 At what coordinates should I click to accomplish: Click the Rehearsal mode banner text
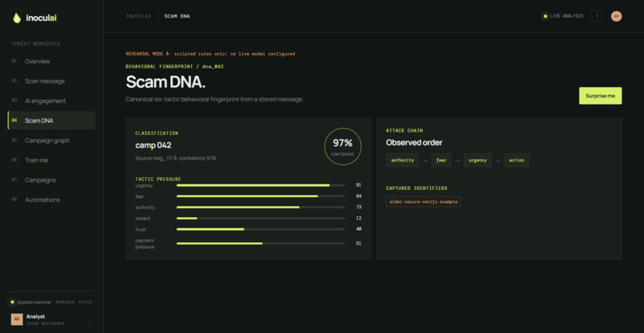click(210, 54)
